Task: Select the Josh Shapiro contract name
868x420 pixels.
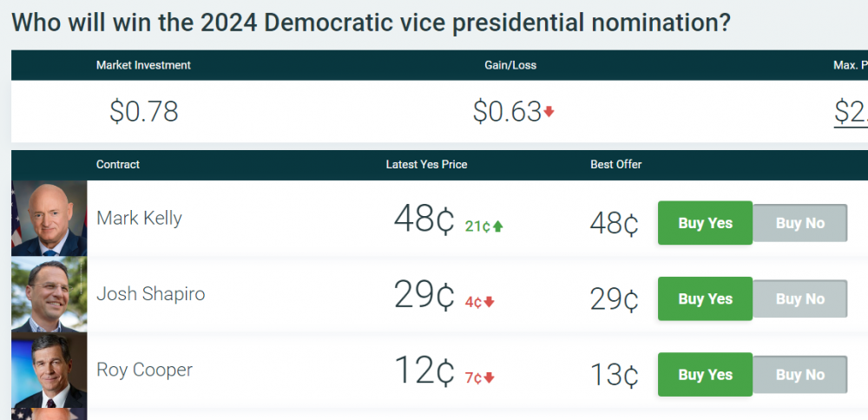Action: 150,294
